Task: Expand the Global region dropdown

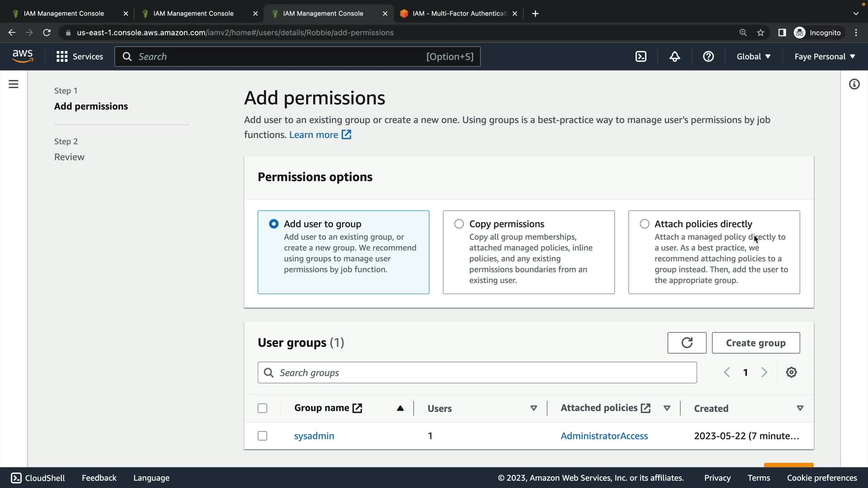Action: coord(753,56)
